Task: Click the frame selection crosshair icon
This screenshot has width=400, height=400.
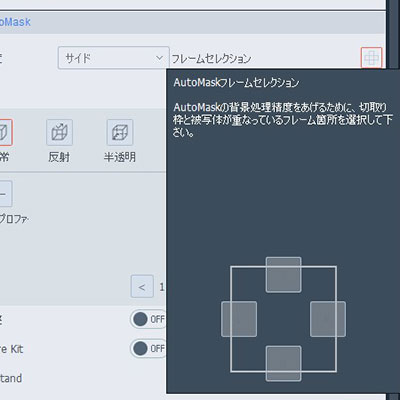Action: point(371,58)
